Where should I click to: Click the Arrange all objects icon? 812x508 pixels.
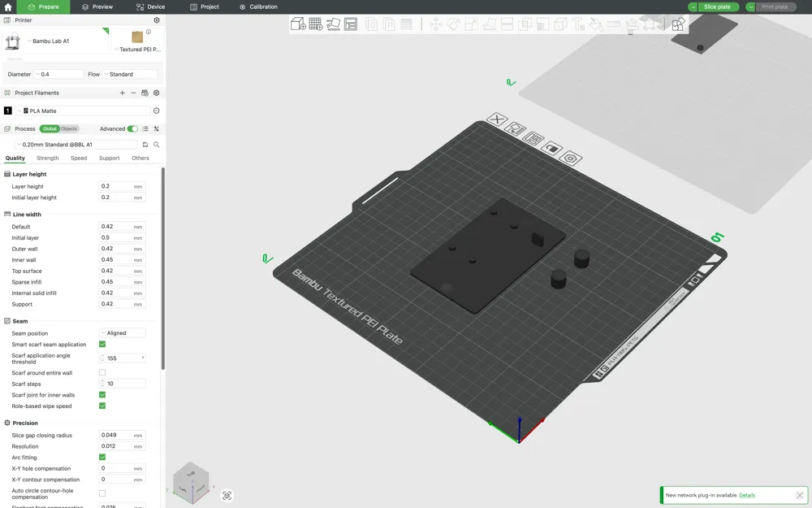coord(351,24)
